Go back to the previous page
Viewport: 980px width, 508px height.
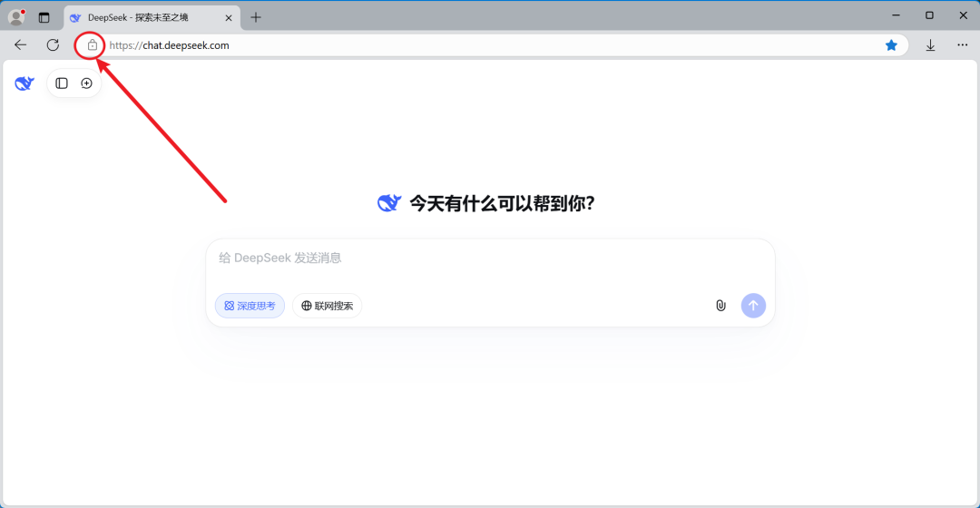click(x=21, y=45)
